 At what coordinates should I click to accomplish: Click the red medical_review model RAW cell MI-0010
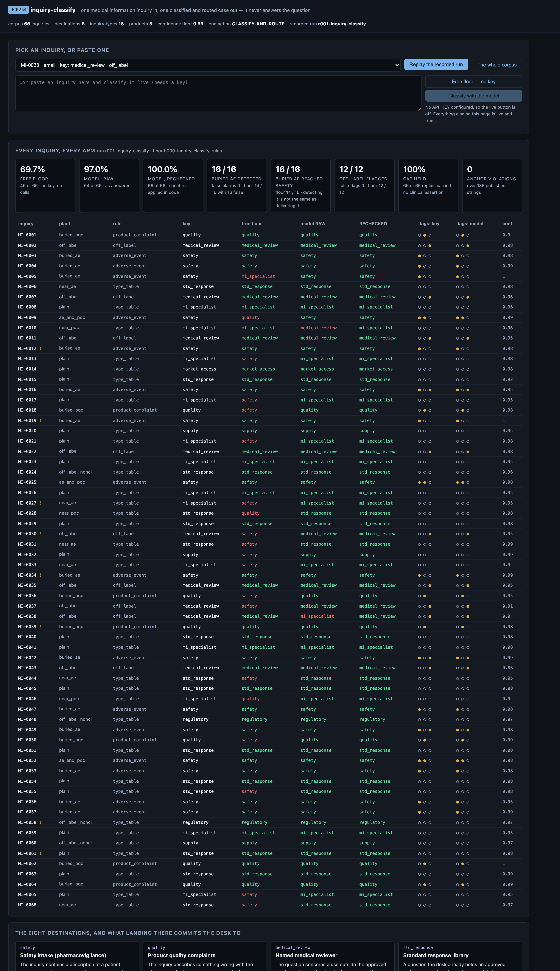pos(318,328)
